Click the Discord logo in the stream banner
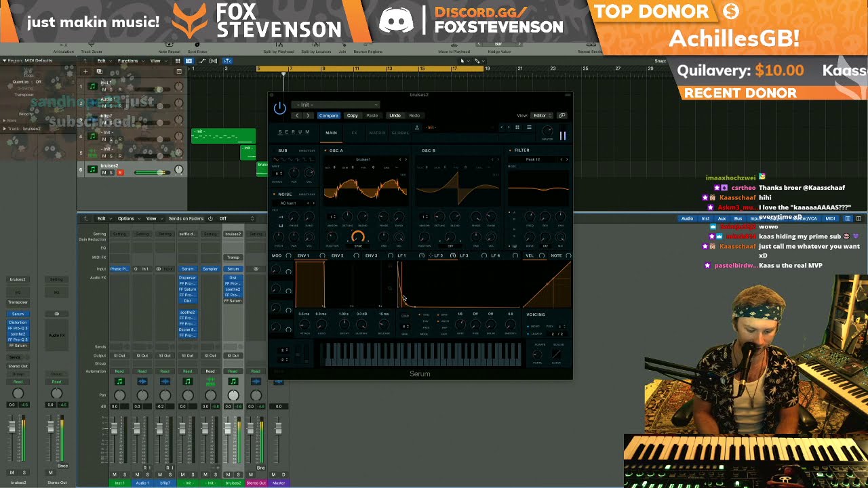 tap(396, 21)
